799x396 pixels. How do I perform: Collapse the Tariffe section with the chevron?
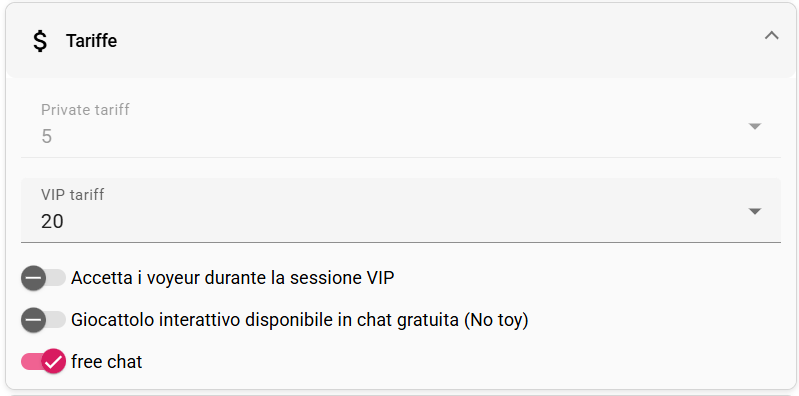point(771,36)
